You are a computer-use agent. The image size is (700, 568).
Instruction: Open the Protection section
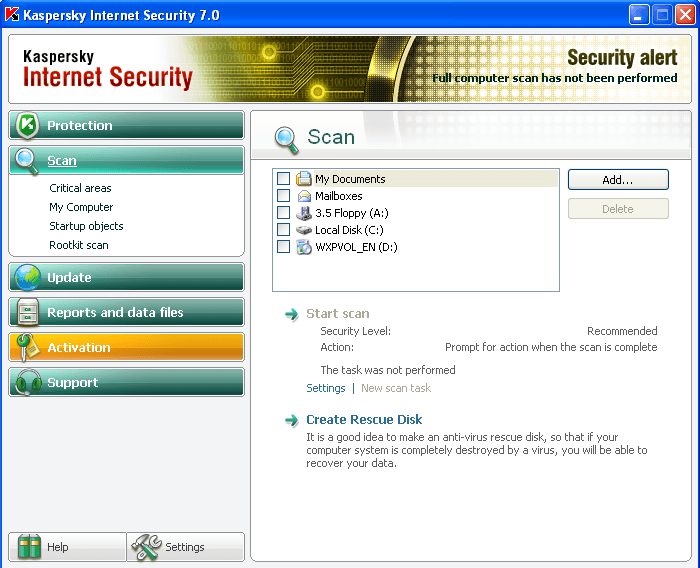point(126,125)
